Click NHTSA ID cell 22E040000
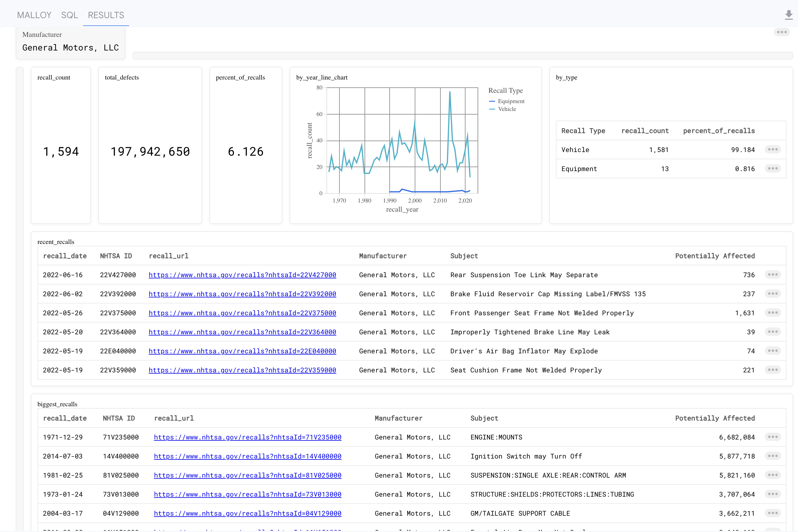The image size is (798, 532). (118, 351)
